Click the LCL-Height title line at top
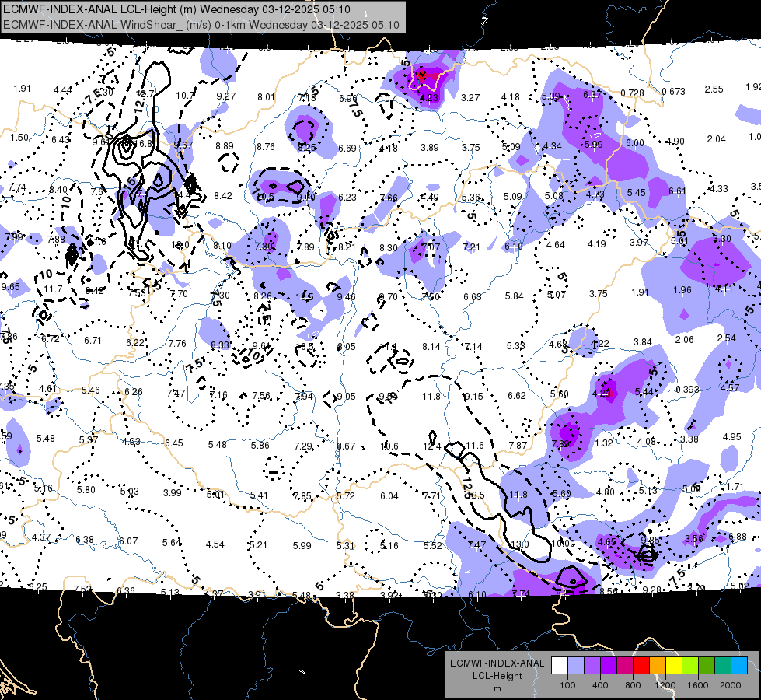Image resolution: width=761 pixels, height=700 pixels. coord(176,9)
